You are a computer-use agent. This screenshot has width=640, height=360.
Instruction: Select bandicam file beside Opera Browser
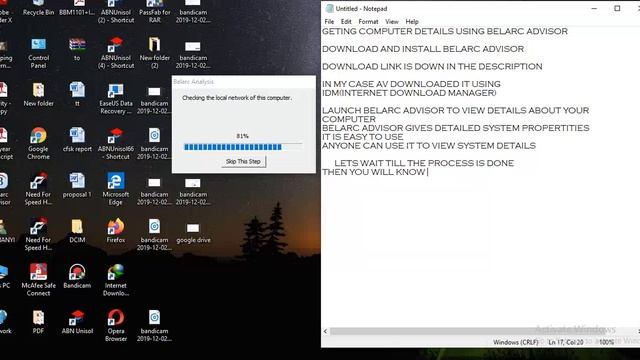pos(154,325)
